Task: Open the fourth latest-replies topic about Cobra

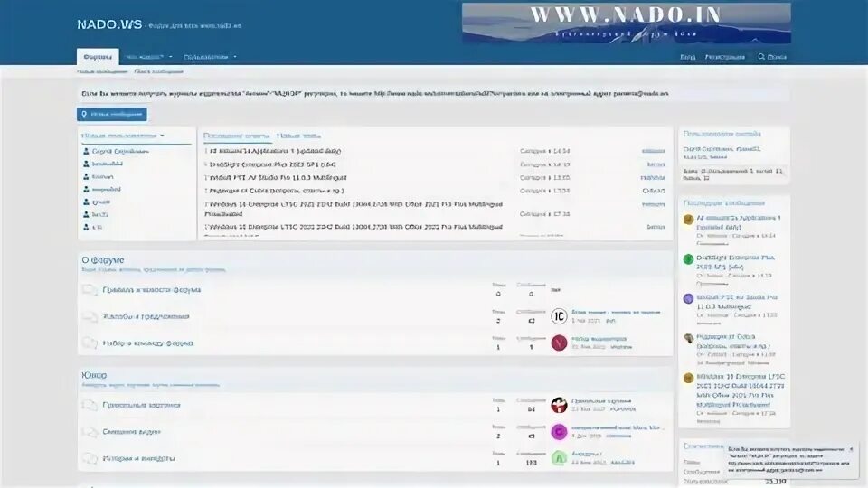Action: (x=277, y=191)
